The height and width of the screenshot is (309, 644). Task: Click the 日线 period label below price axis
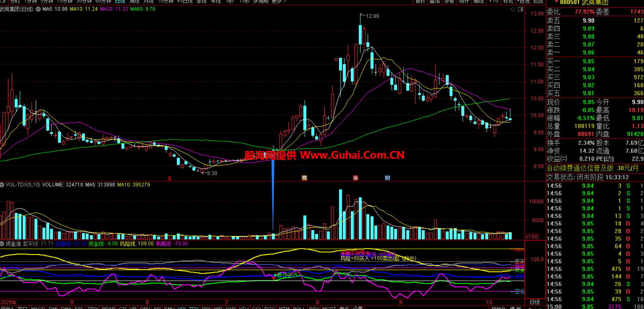[534, 302]
